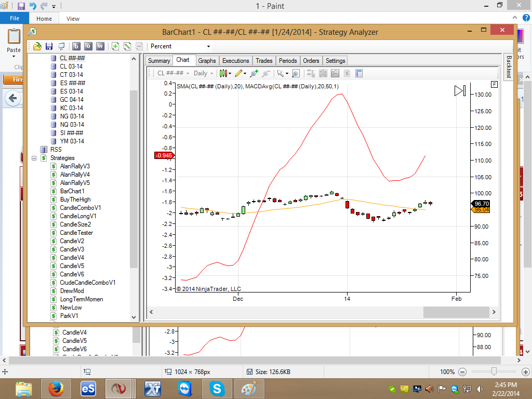
Task: Click the vertical Backtest side tab
Action: [x=509, y=66]
